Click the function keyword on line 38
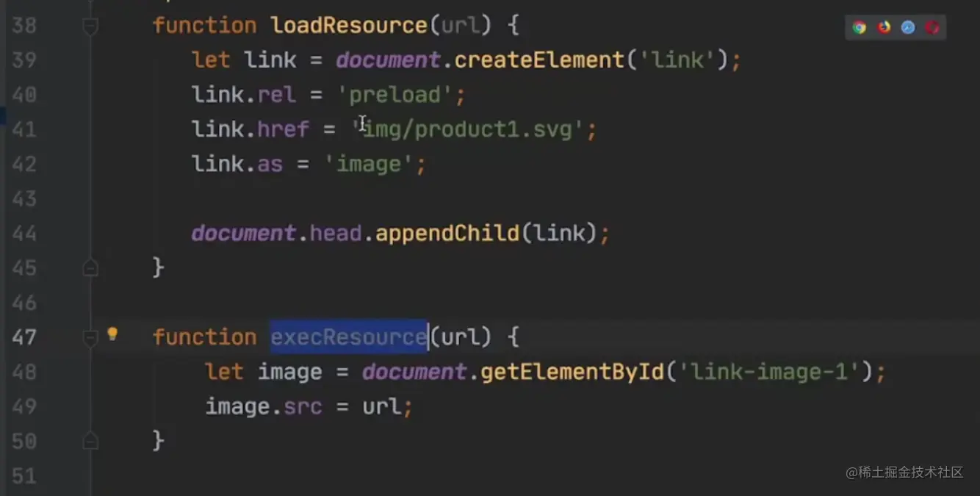 point(205,26)
